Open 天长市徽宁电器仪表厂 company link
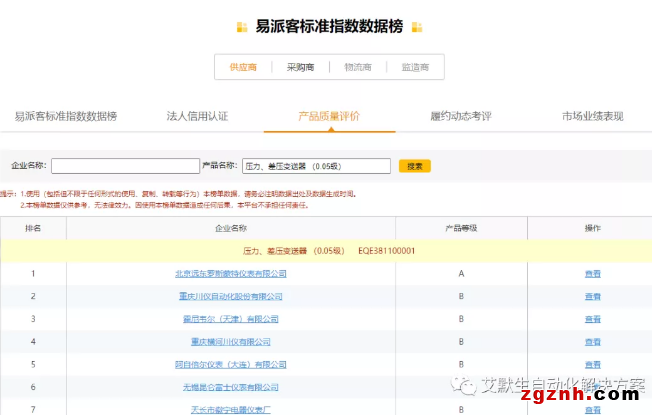Image resolution: width=652 pixels, height=417 pixels. click(x=231, y=410)
